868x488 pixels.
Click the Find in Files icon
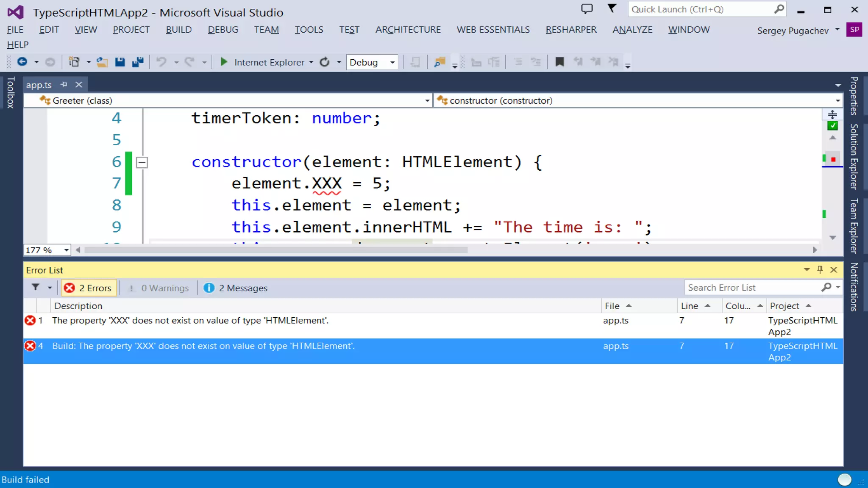tap(440, 62)
